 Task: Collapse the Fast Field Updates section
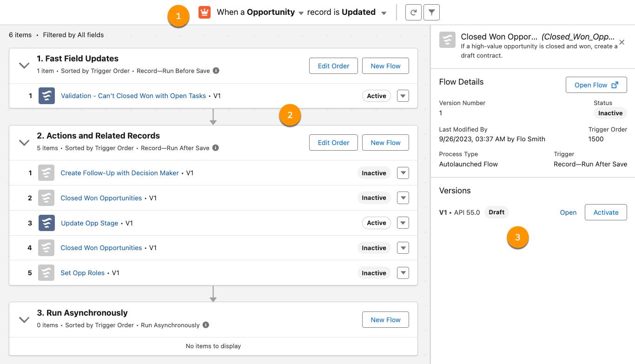(24, 66)
